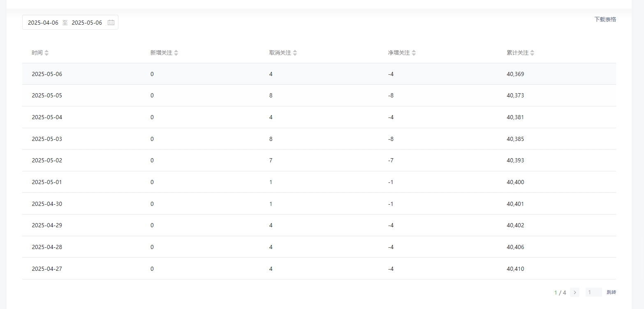The image size is (644, 309).
Task: Sort the table by 时间 column
Action: (x=46, y=53)
